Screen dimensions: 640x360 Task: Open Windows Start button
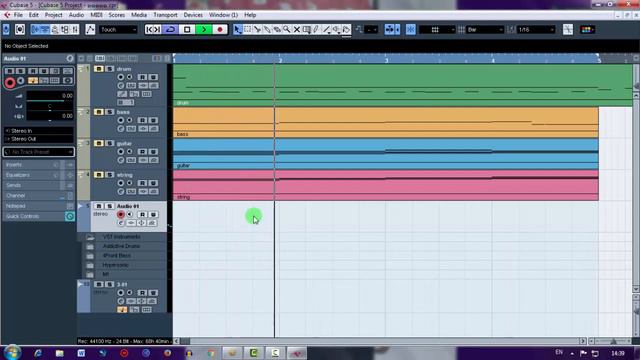[x=12, y=353]
